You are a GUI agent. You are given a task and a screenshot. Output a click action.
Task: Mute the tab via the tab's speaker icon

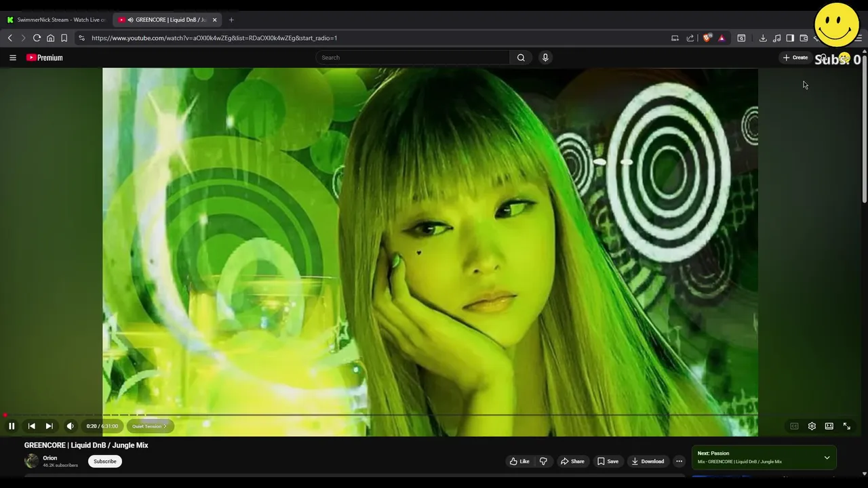(130, 20)
